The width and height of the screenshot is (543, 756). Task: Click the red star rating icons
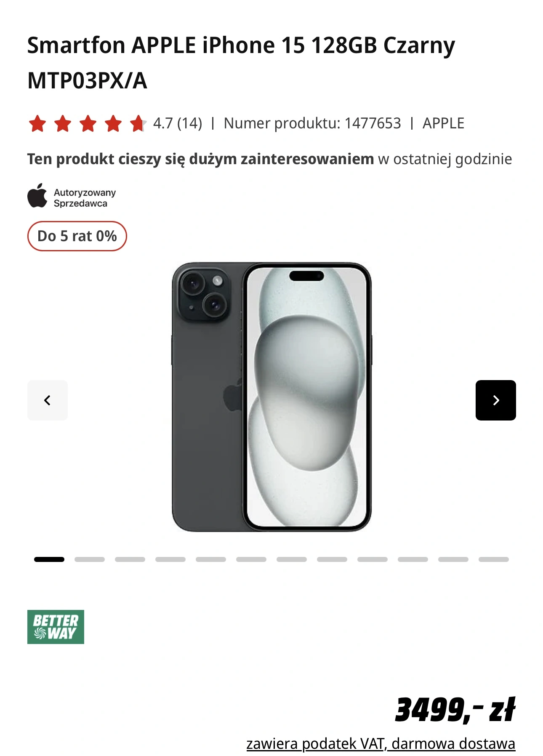point(87,124)
